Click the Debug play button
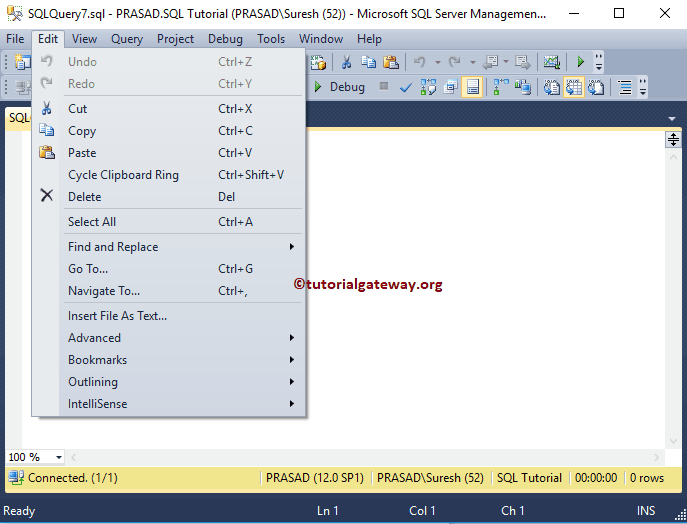Viewport: 687px width, 524px height. [x=340, y=87]
